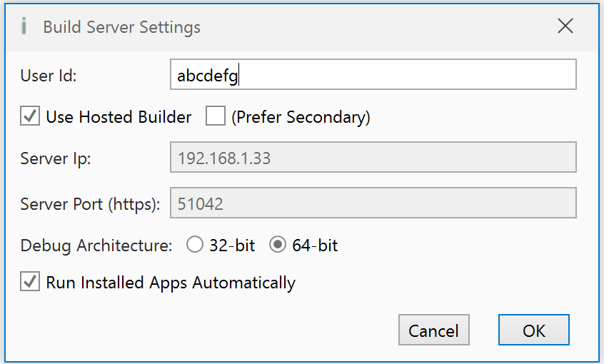This screenshot has height=364, width=604.
Task: Click the "Server Port (https):" label
Action: tap(90, 204)
